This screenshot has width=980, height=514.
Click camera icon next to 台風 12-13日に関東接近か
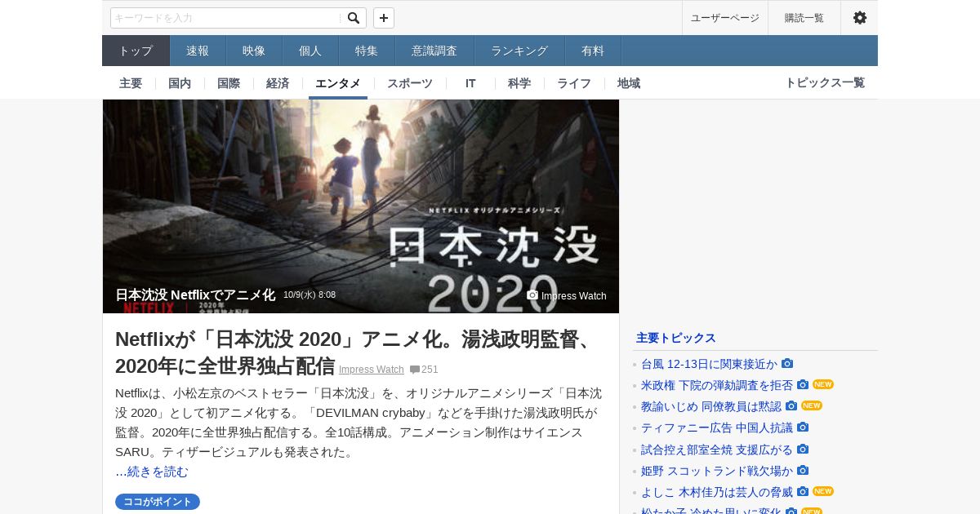tap(787, 364)
